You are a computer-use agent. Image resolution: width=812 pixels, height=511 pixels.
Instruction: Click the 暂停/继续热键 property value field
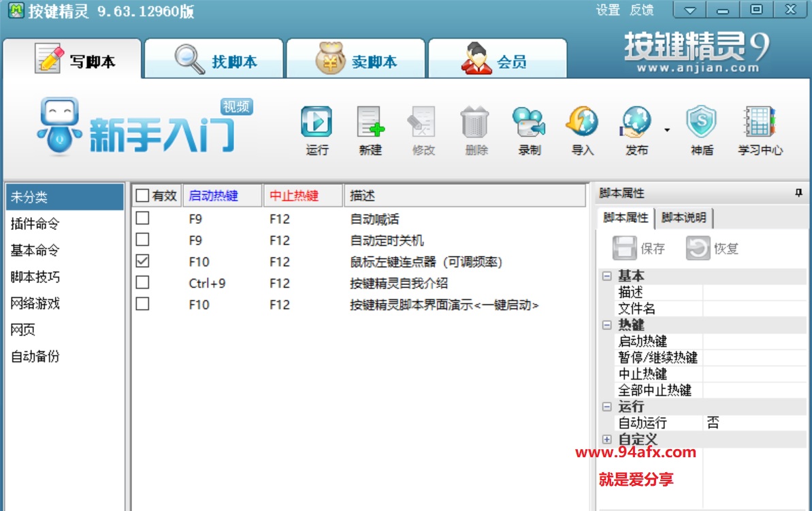[x=754, y=358]
